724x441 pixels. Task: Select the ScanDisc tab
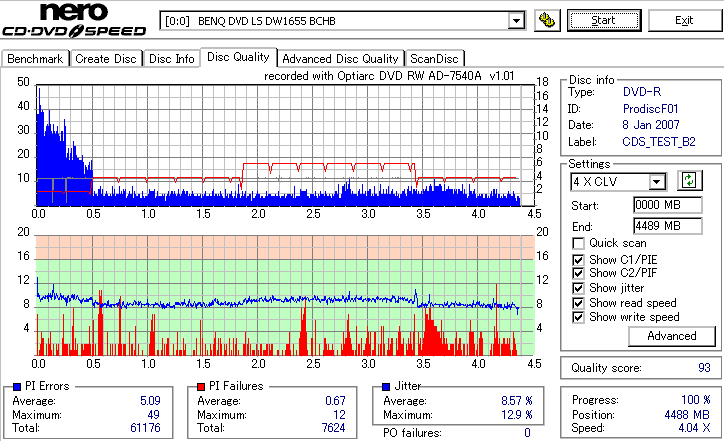click(x=434, y=59)
